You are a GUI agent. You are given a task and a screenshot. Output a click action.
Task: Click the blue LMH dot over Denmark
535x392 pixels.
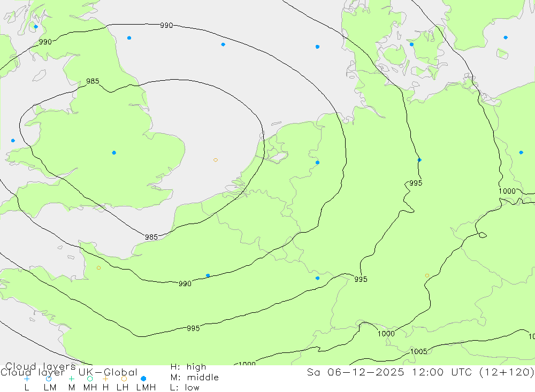[x=411, y=44]
